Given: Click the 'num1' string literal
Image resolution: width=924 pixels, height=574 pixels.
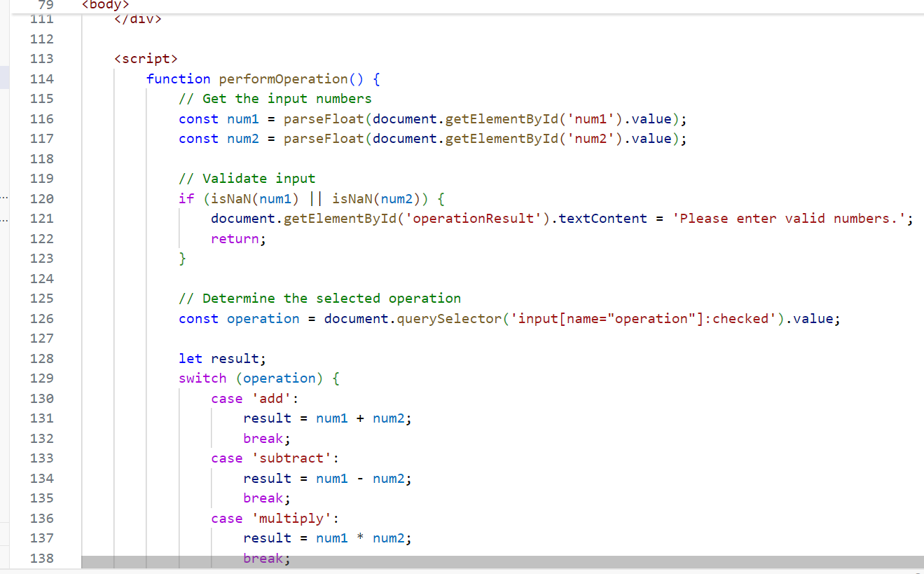Looking at the screenshot, I should (x=591, y=118).
